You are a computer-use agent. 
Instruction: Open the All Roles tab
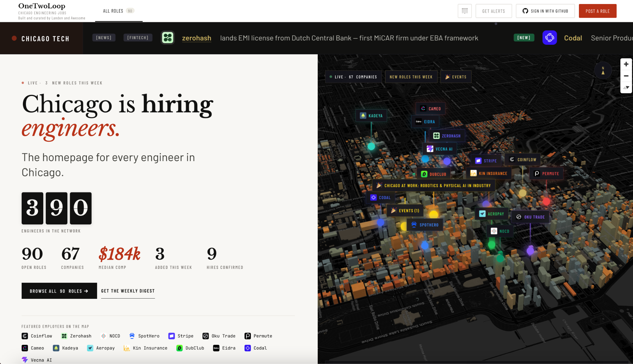tap(119, 11)
